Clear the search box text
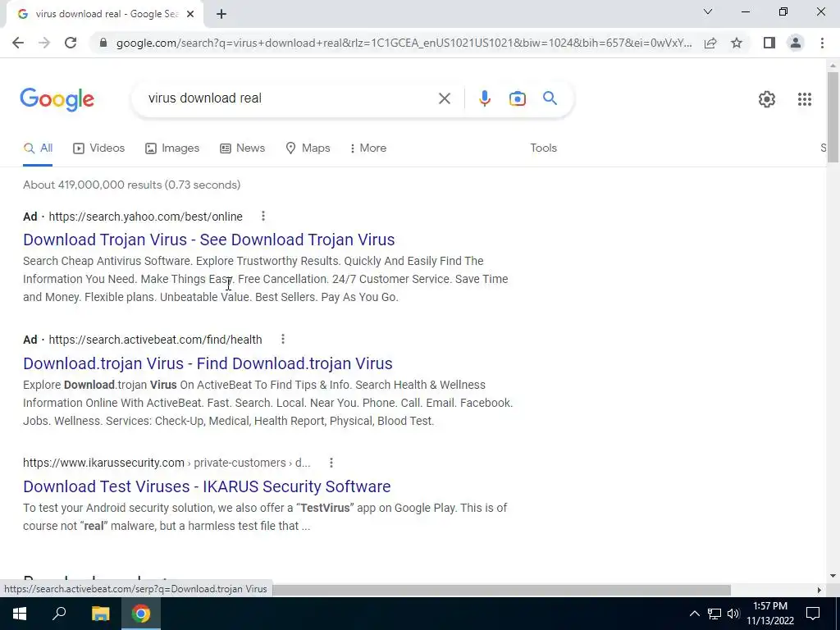The height and width of the screenshot is (630, 840). [444, 98]
